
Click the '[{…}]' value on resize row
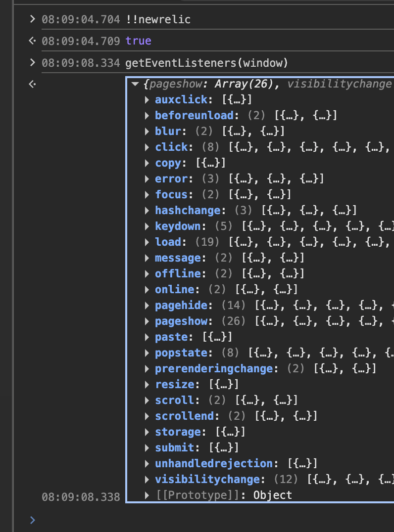[224, 385]
